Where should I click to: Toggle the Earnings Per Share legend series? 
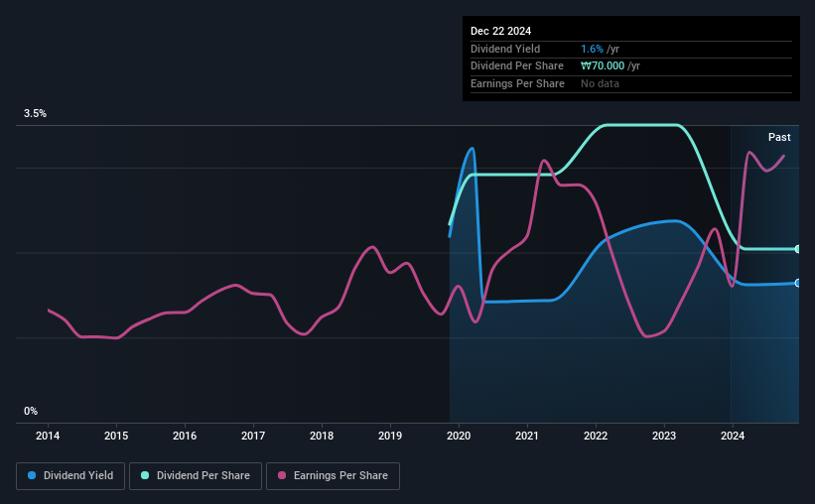333,476
